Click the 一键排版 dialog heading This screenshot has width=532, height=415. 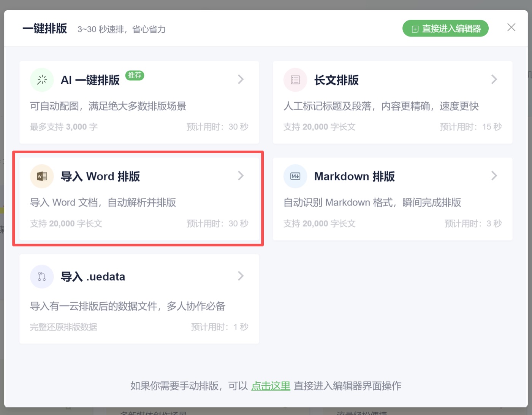tap(44, 29)
